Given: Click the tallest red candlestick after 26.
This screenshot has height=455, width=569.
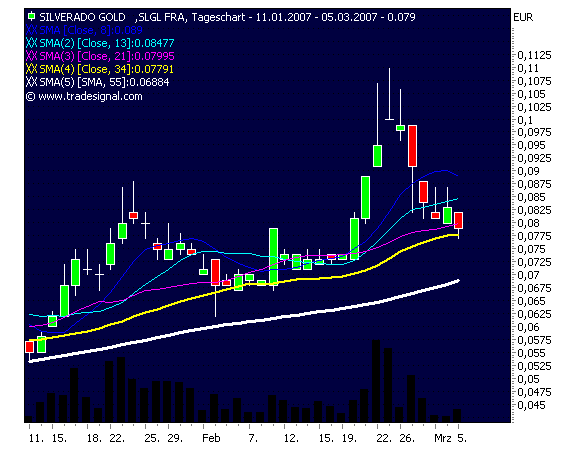Looking at the screenshot, I should [x=412, y=146].
